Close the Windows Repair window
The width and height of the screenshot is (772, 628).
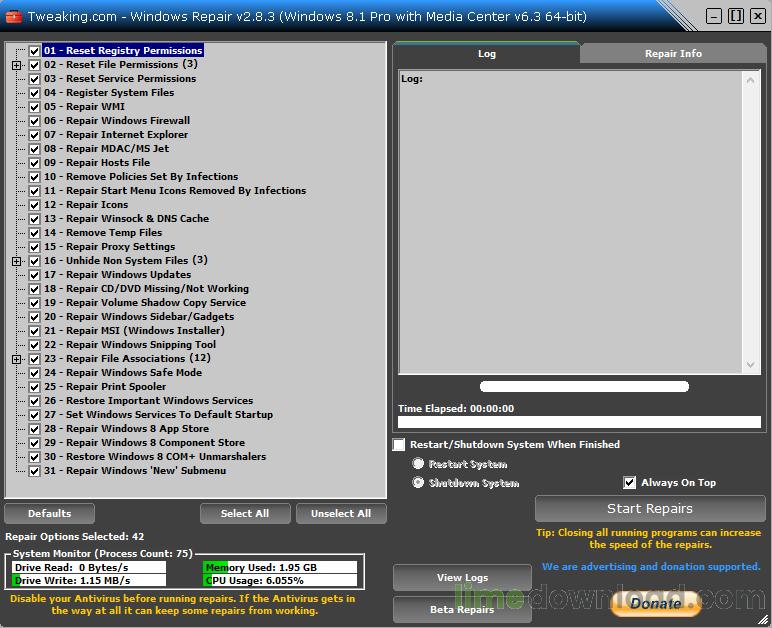(x=758, y=16)
